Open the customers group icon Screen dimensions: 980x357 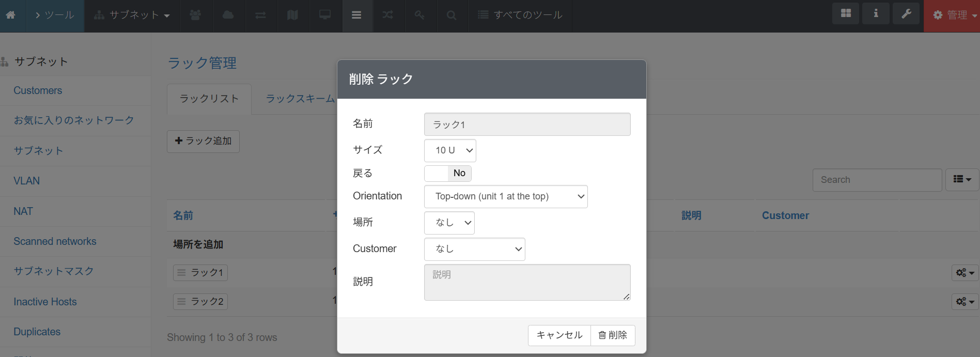click(x=195, y=15)
